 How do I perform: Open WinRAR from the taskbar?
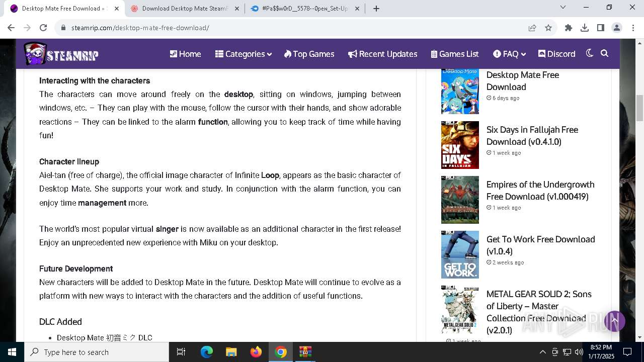[305, 352]
